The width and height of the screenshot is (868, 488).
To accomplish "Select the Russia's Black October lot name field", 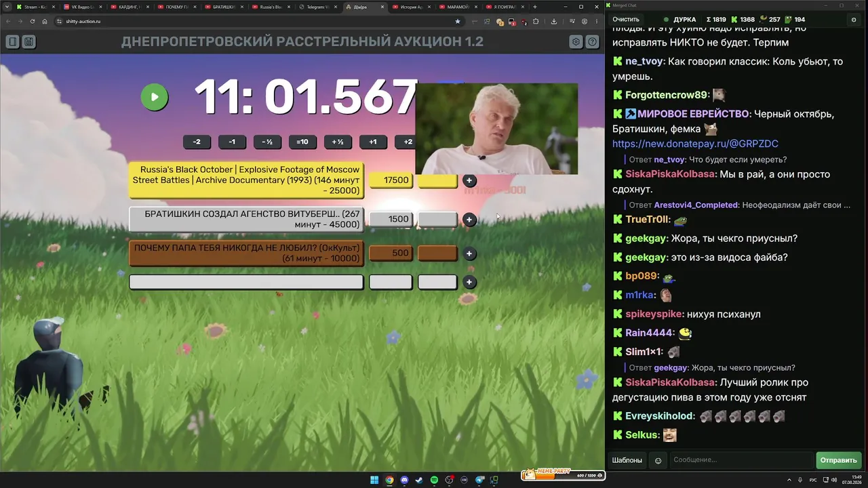I will [x=246, y=180].
